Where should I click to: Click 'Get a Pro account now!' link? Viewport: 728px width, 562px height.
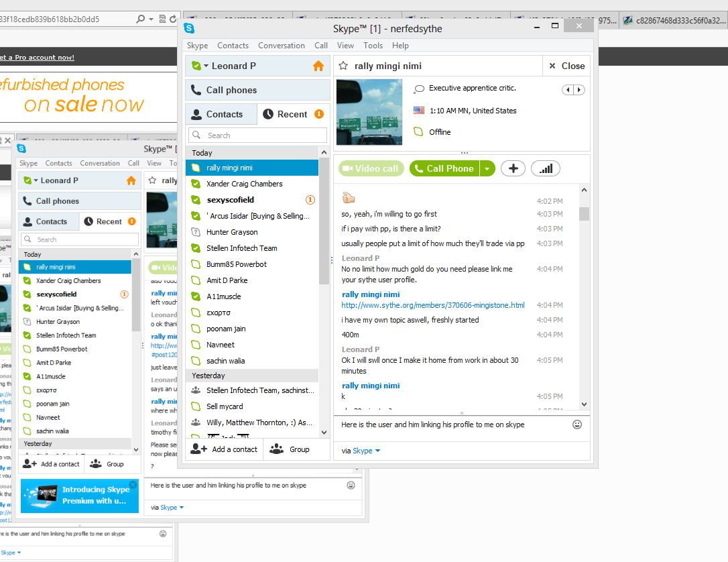tap(37, 58)
